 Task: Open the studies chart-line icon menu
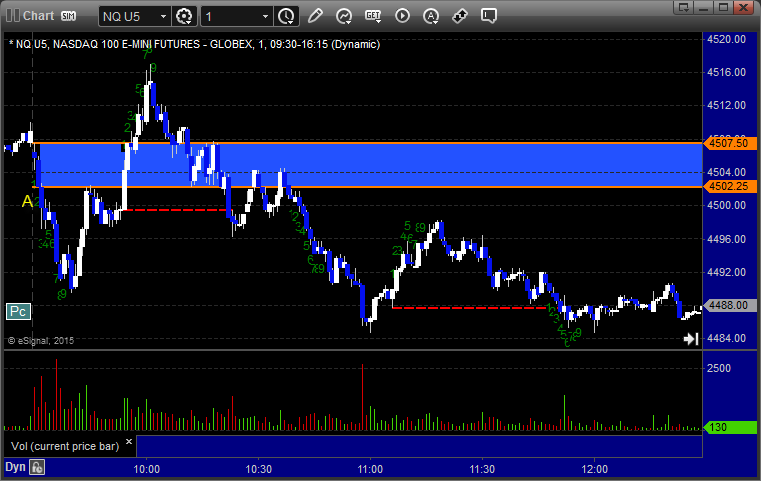[x=344, y=16]
